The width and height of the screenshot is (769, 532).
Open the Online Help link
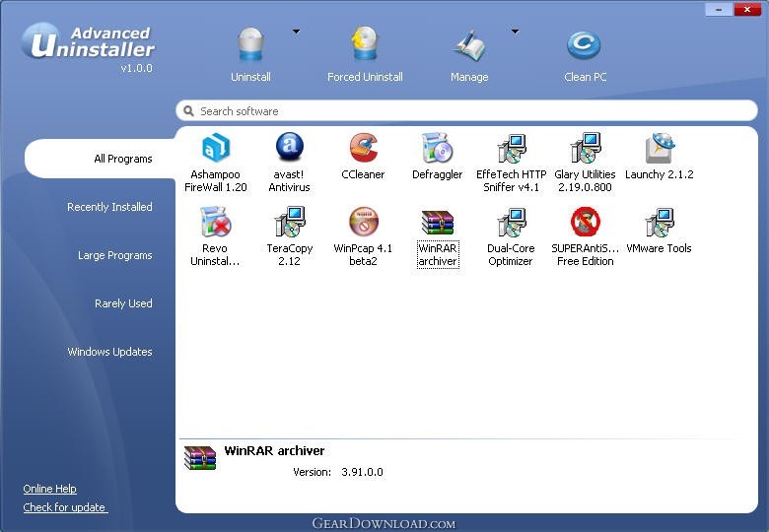tap(49, 489)
